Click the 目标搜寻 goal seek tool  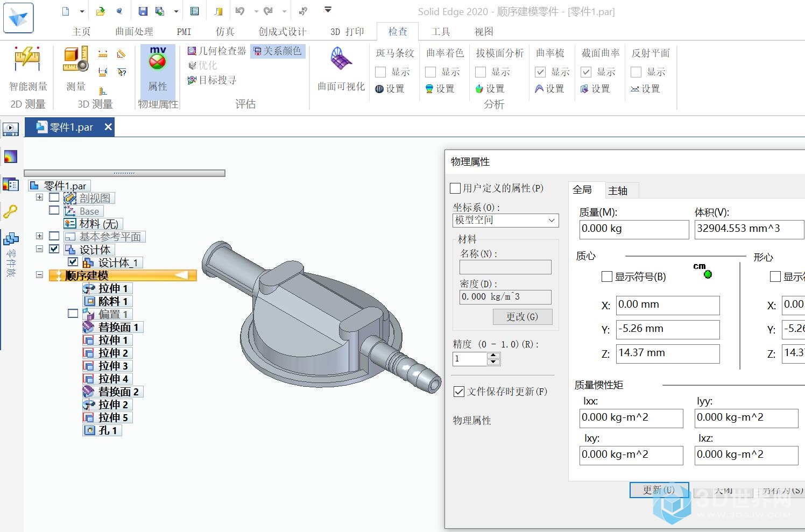(x=211, y=80)
